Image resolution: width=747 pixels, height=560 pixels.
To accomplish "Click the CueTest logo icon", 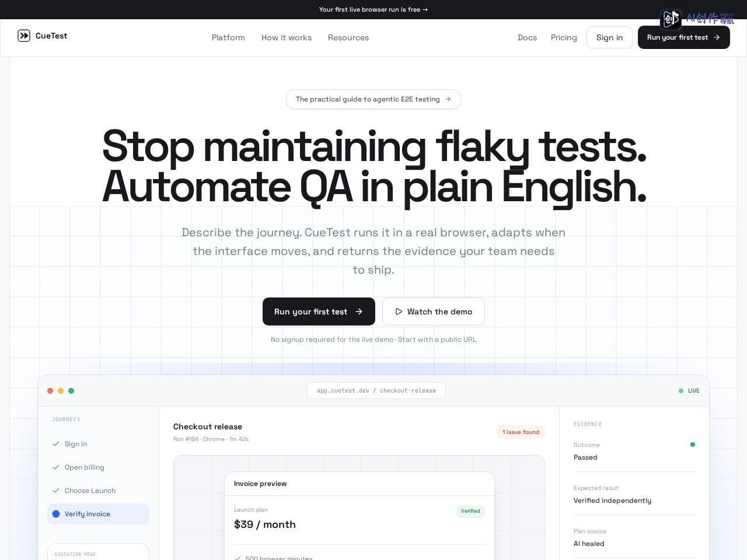I will [24, 36].
